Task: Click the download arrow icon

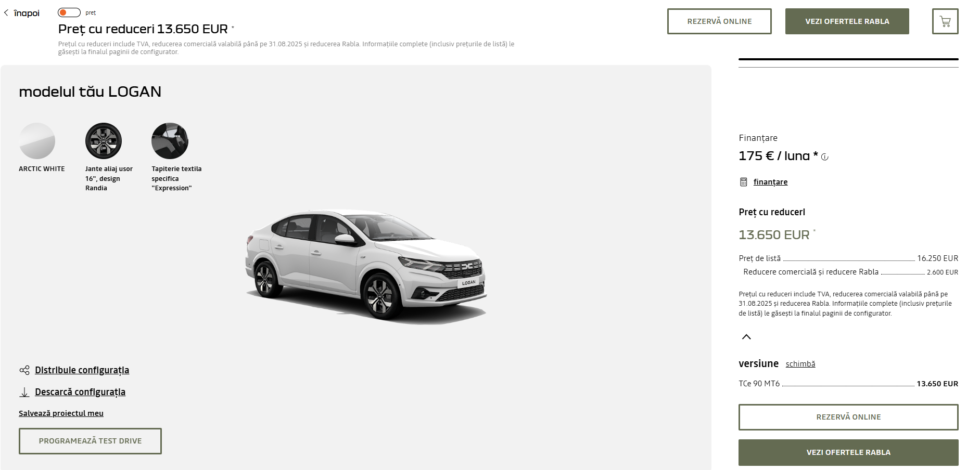Action: pyautogui.click(x=24, y=392)
